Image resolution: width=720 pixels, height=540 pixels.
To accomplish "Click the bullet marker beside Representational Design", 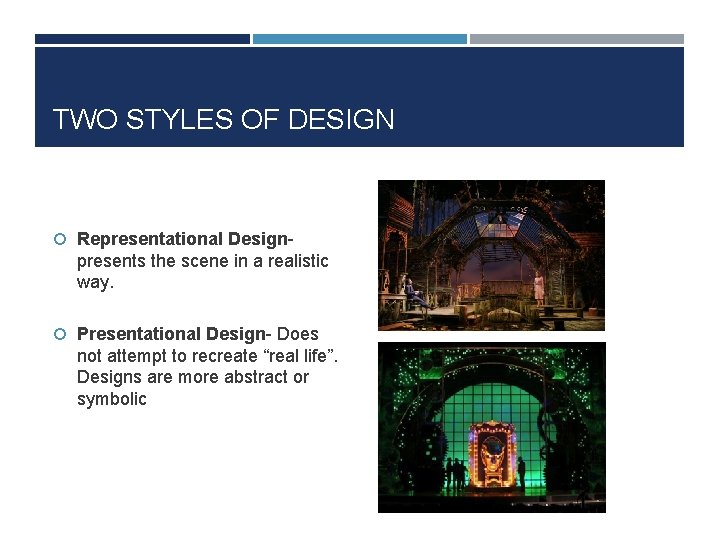I will tap(60, 239).
